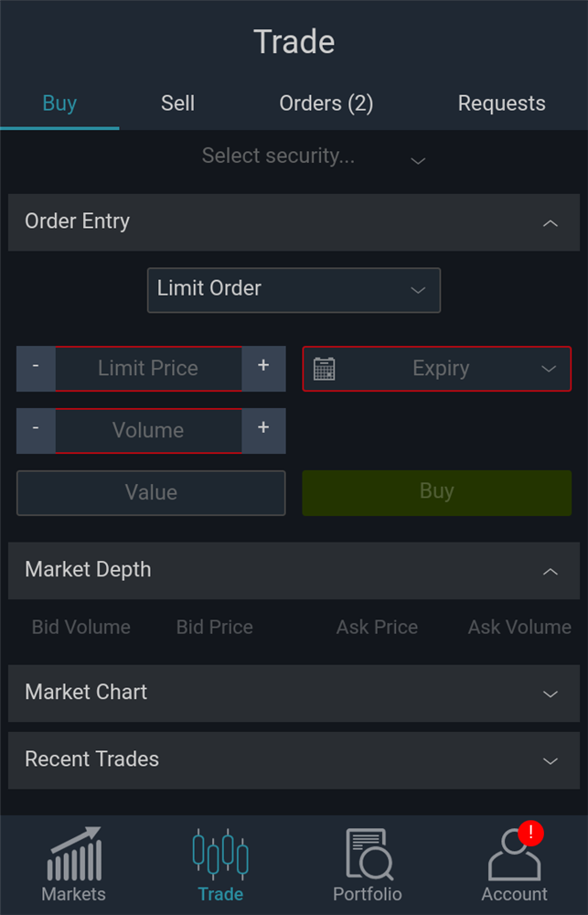The height and width of the screenshot is (915, 588).
Task: Open the Portfolio icon
Action: click(368, 854)
